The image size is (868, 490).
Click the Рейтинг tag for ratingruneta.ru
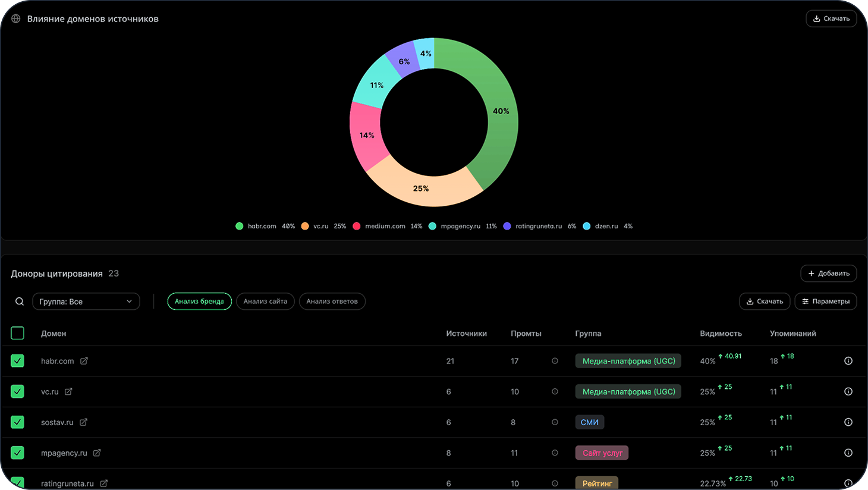(x=597, y=483)
